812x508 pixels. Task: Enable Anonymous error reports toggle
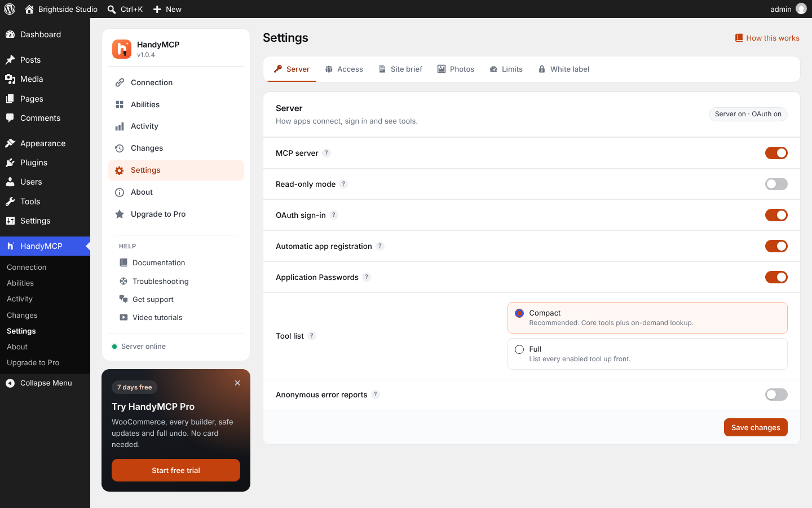[776, 395]
